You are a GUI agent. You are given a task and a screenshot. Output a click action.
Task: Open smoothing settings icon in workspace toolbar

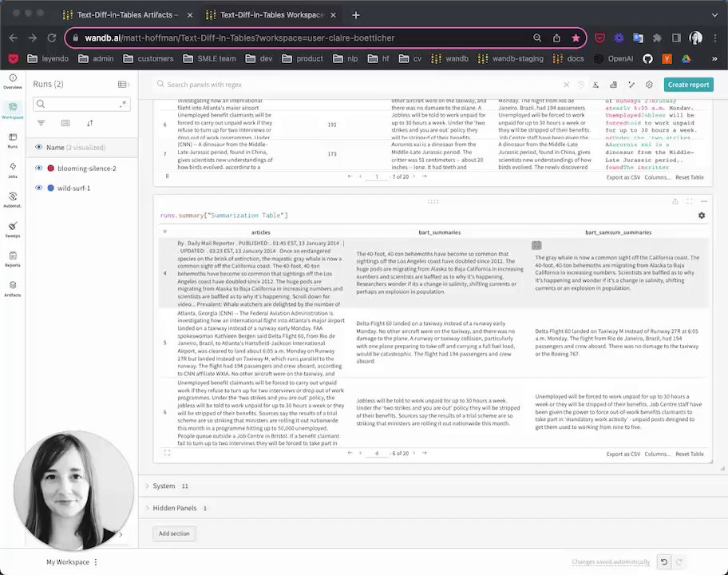point(613,85)
